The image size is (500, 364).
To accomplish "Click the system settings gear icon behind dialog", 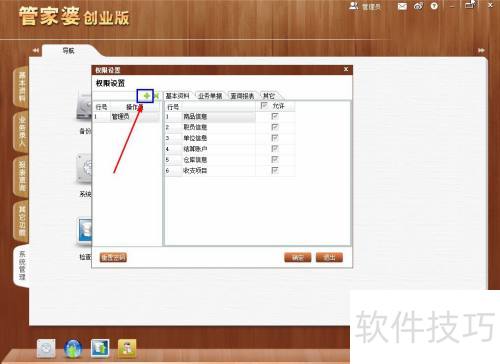I will tap(84, 168).
